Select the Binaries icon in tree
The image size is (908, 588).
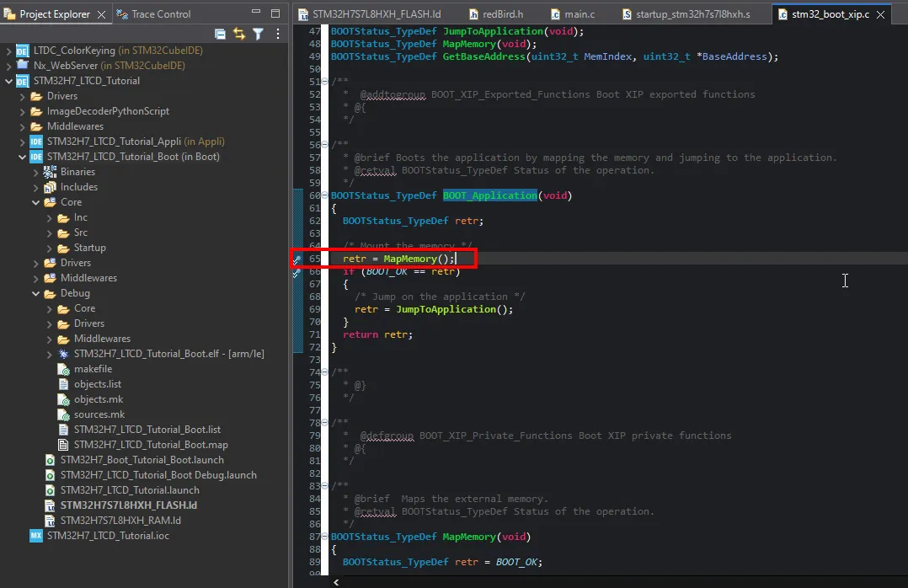(51, 172)
